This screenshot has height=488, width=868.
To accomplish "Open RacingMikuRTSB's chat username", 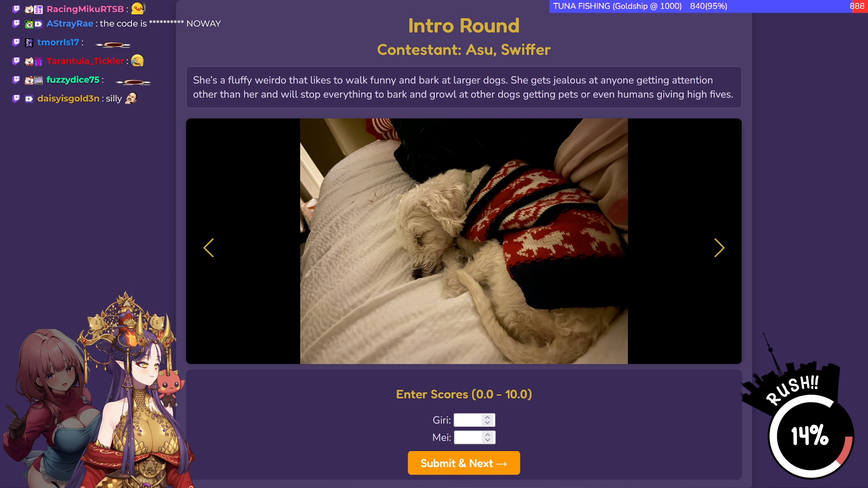I will click(85, 9).
